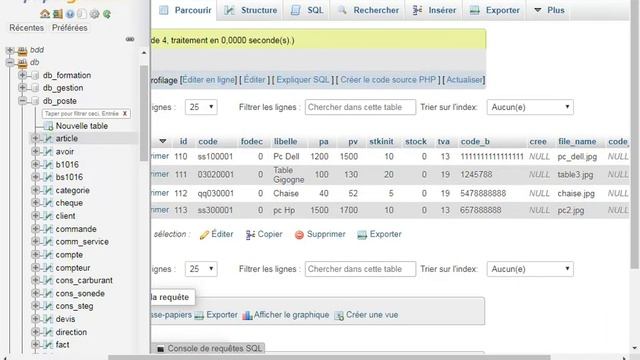Click the bdd database icon
Screen dimensions: 640x360
(x=22, y=51)
